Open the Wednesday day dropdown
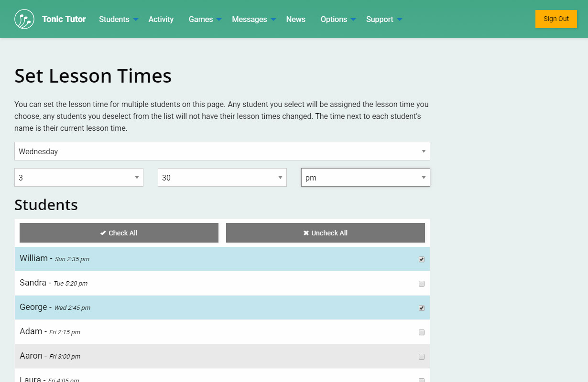Screen dimensions: 588x382 222,151
